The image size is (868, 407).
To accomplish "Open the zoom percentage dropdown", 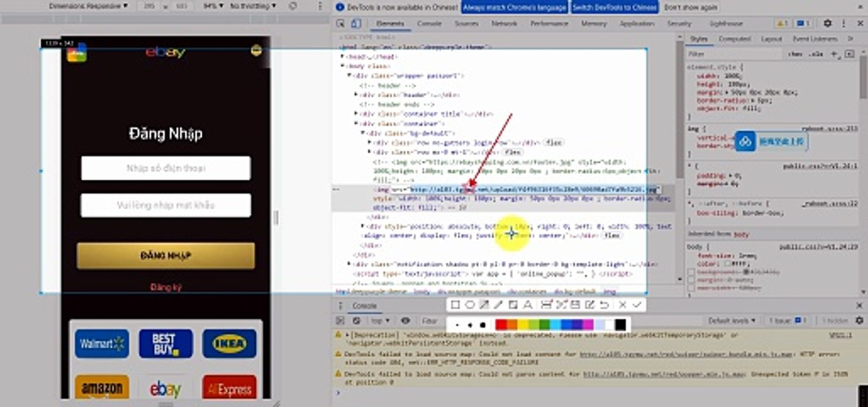I will (212, 6).
